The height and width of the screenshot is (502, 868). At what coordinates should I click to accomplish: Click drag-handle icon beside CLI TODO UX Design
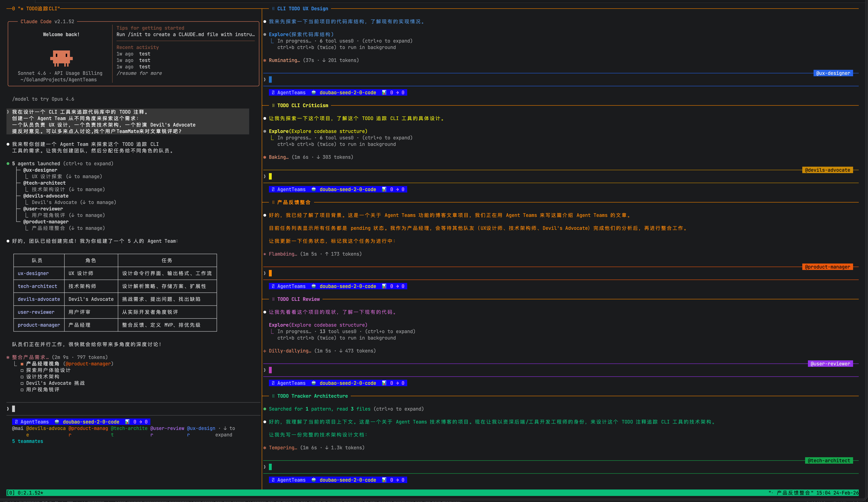(273, 9)
